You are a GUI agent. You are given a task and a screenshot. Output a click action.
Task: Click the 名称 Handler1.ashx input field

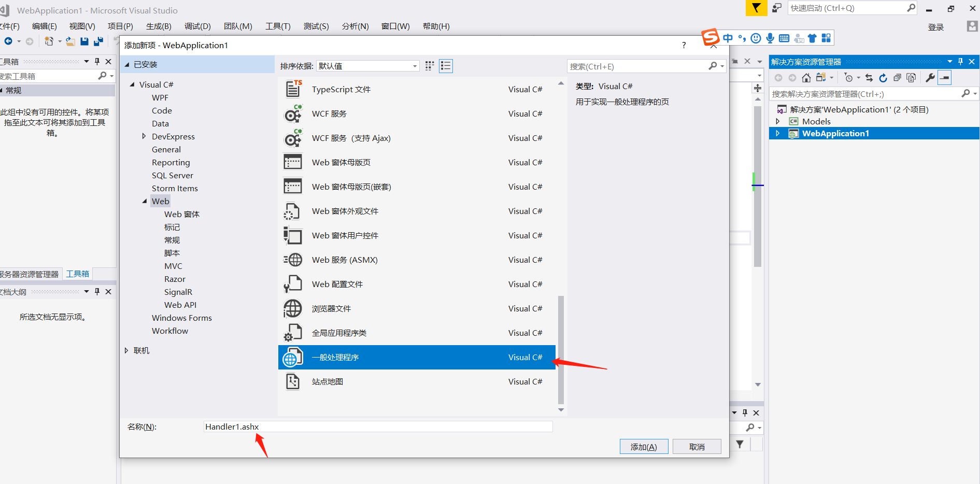pyautogui.click(x=378, y=426)
